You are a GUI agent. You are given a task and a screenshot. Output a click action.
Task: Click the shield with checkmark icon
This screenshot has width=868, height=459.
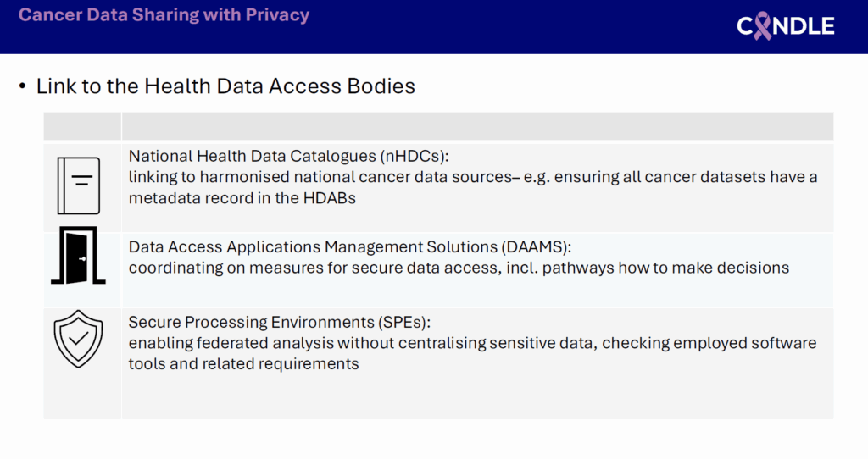pos(78,337)
